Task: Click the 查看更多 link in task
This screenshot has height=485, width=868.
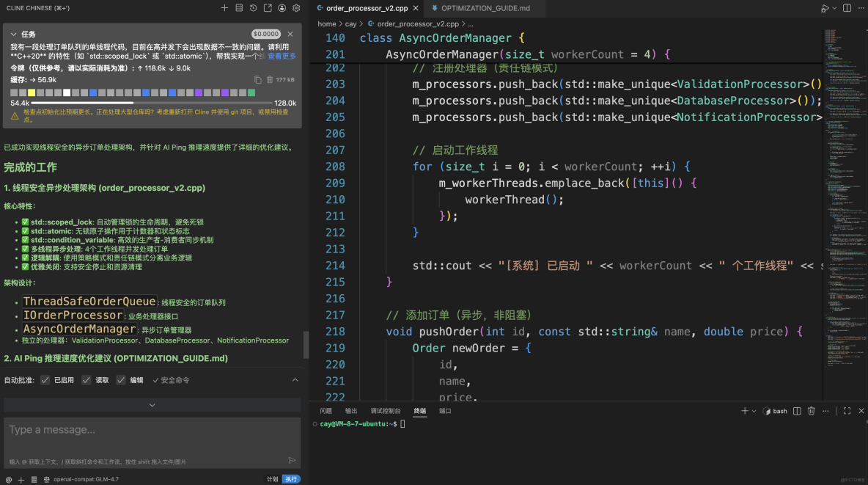Action: (x=282, y=56)
